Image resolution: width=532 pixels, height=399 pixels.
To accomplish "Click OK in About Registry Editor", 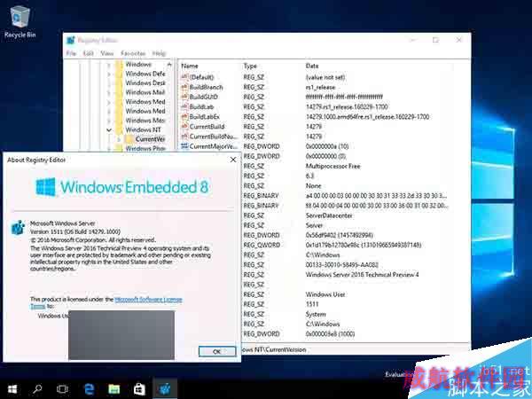I will click(x=217, y=351).
